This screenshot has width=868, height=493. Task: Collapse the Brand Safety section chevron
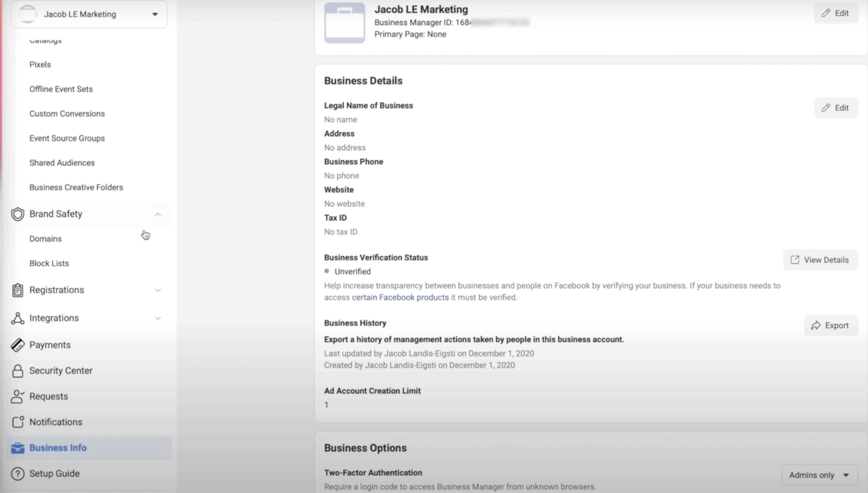coord(158,214)
